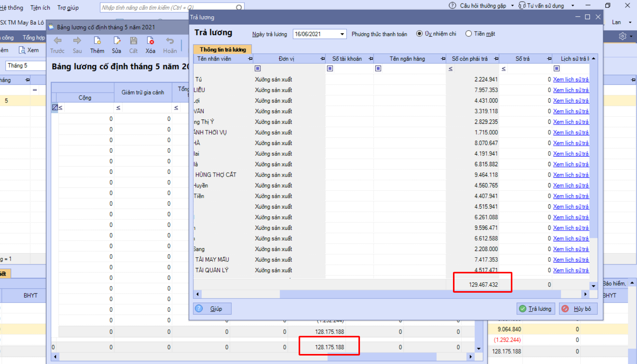Viewport: 637px width, 364px height.
Task: Open dropdown arrow beside settings gear
Action: tap(631, 36)
